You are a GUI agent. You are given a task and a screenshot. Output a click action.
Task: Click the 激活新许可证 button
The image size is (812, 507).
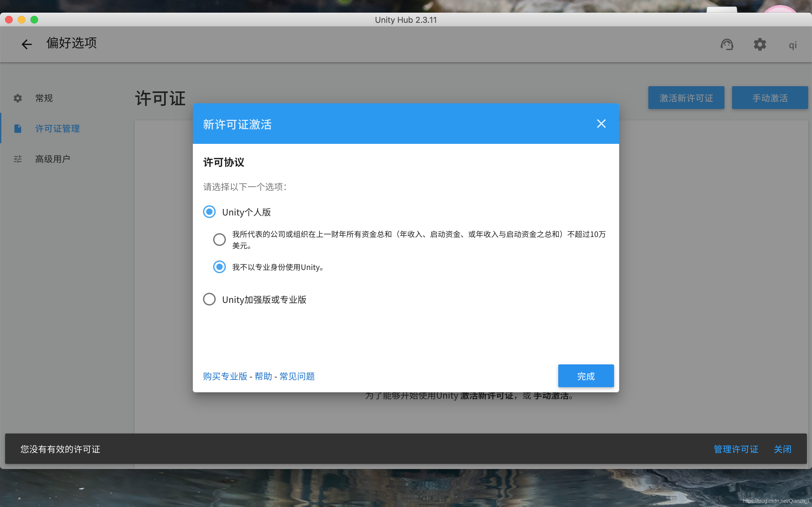coord(686,98)
